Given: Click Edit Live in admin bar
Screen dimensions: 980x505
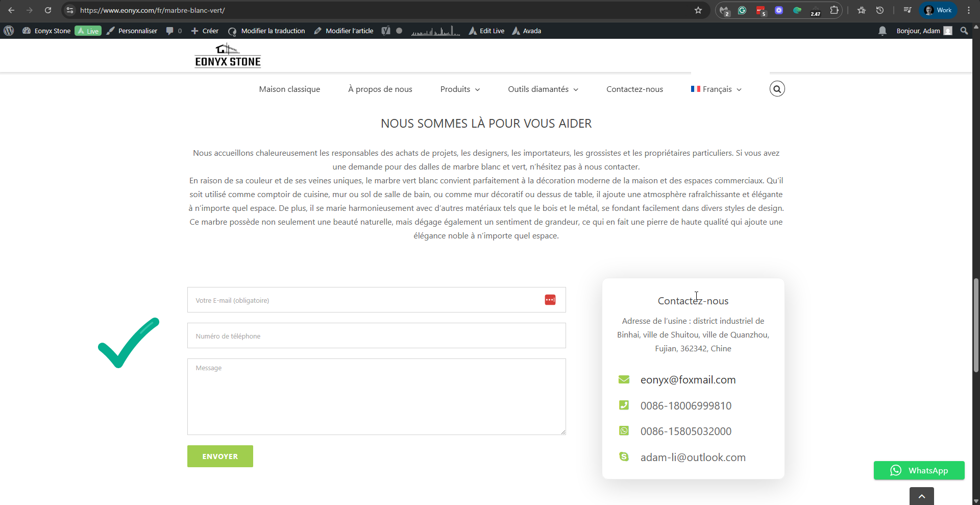Looking at the screenshot, I should pos(487,31).
